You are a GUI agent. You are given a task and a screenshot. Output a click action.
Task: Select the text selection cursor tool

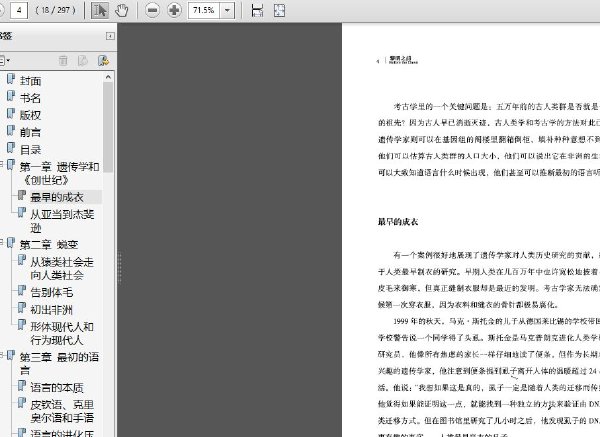coord(100,10)
